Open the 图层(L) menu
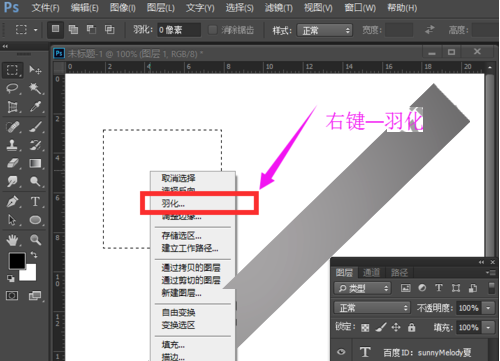Image resolution: width=500 pixels, height=361 pixels. [161, 8]
